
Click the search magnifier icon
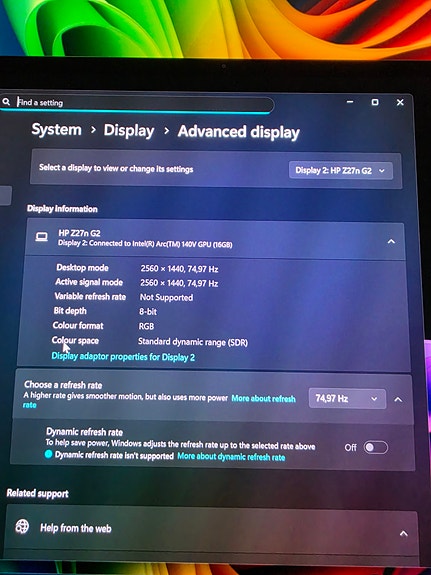(x=6, y=102)
